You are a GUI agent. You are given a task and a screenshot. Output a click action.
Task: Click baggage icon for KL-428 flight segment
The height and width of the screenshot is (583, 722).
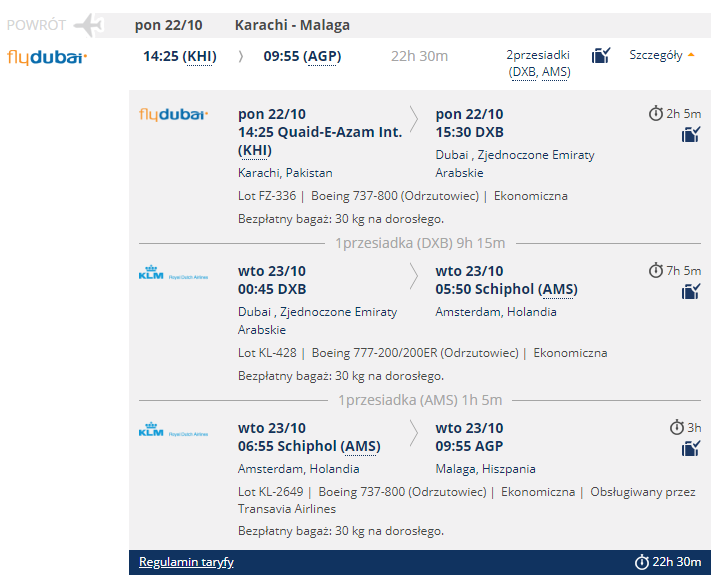691,291
